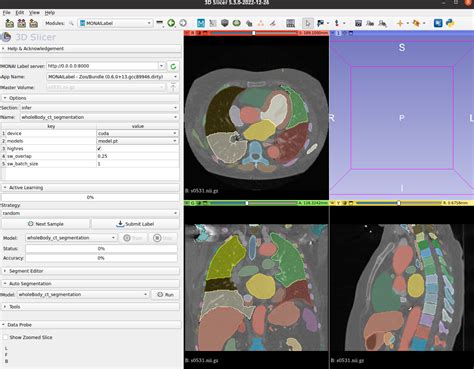The width and height of the screenshot is (474, 369).
Task: Click the scene views toolbar icon
Action: click(x=370, y=23)
